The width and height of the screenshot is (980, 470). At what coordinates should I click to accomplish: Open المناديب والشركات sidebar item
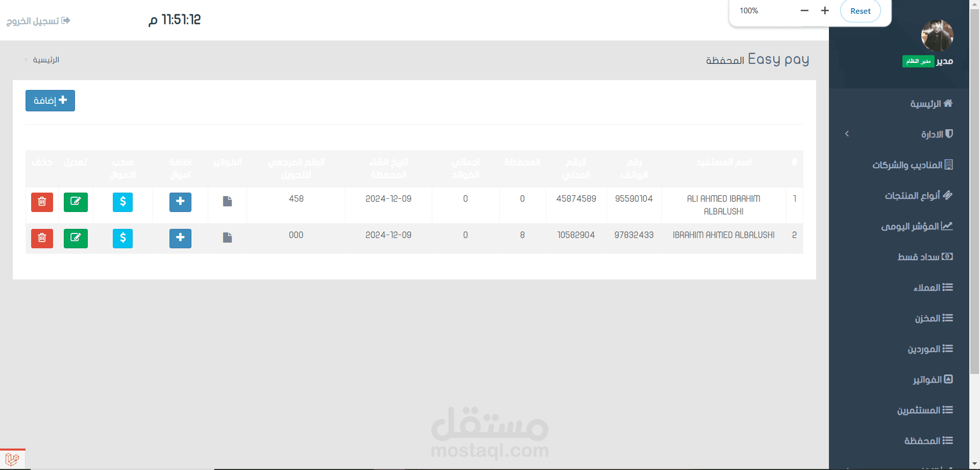pyautogui.click(x=912, y=165)
